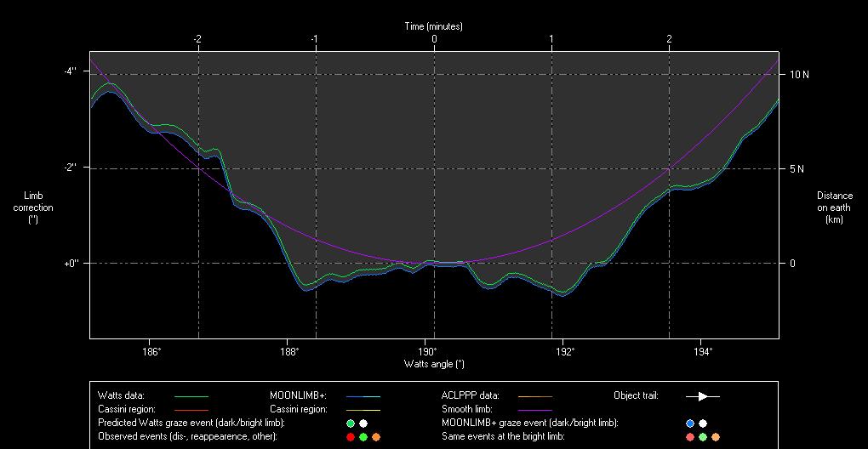Viewport: 868px width, 449px height.
Task: Click the green Observed events reappearance dot
Action: pyautogui.click(x=363, y=436)
